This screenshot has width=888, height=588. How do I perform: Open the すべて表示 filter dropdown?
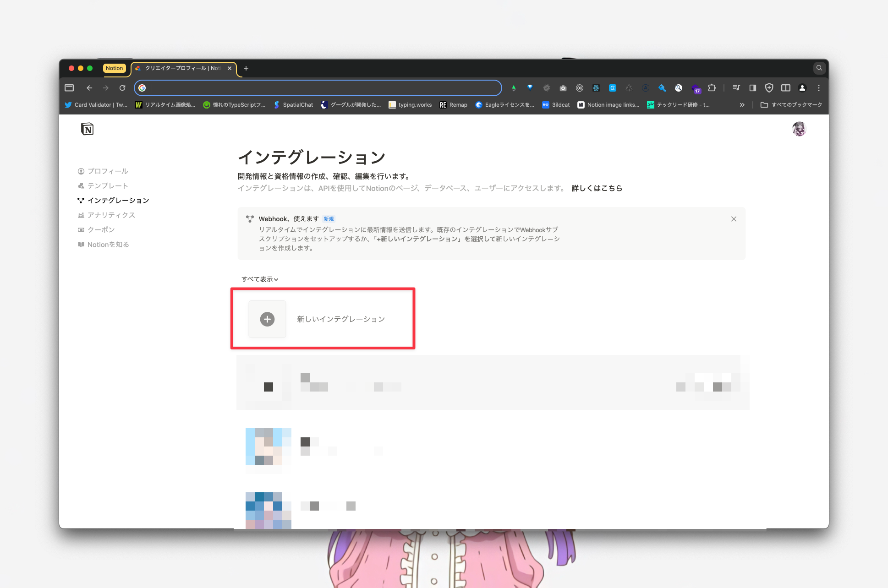coord(259,279)
